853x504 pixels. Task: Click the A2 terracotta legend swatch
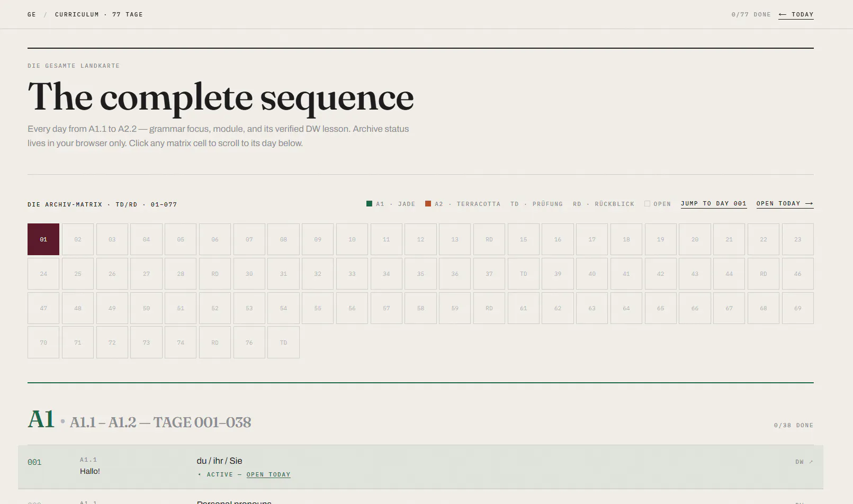pos(428,204)
